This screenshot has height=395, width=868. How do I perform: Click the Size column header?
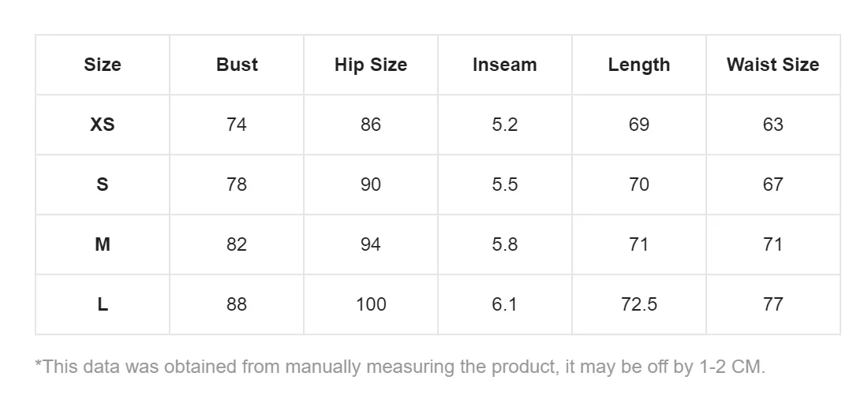click(103, 65)
